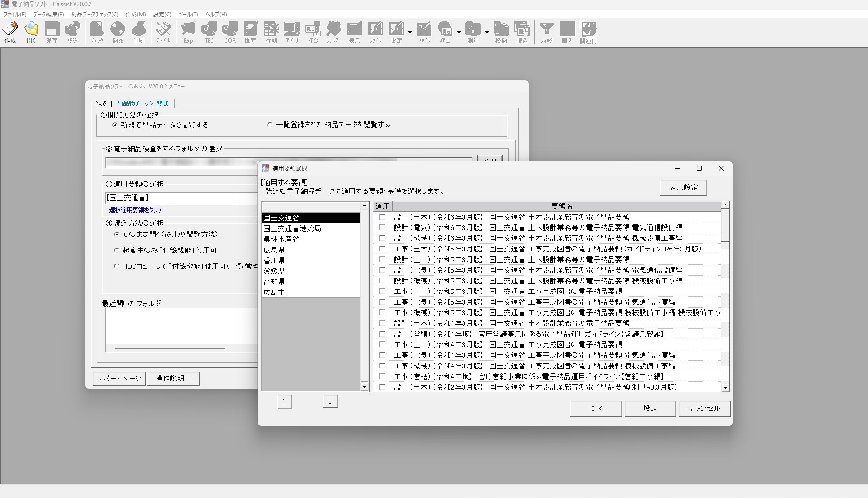Click the 保存 (save) toolbar icon

(52, 32)
